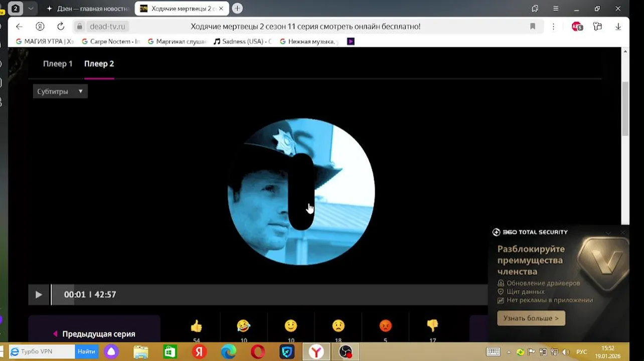Open the Alice assistant icon in taskbar
Image resolution: width=644 pixels, height=361 pixels.
[x=111, y=352]
